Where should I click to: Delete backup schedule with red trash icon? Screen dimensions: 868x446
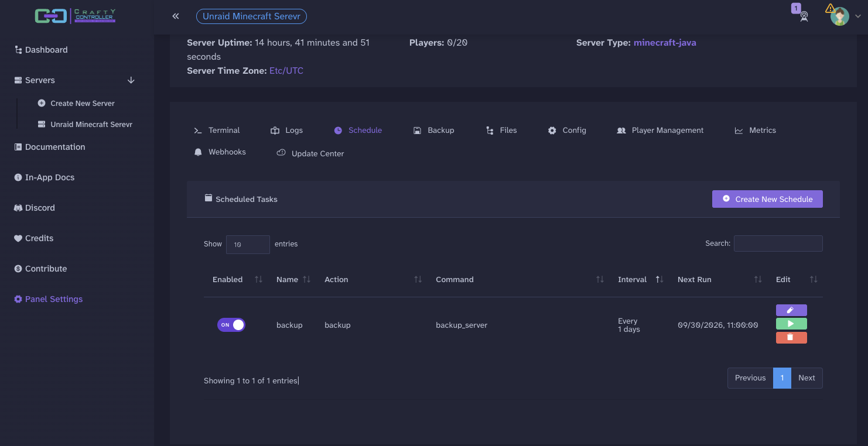791,338
